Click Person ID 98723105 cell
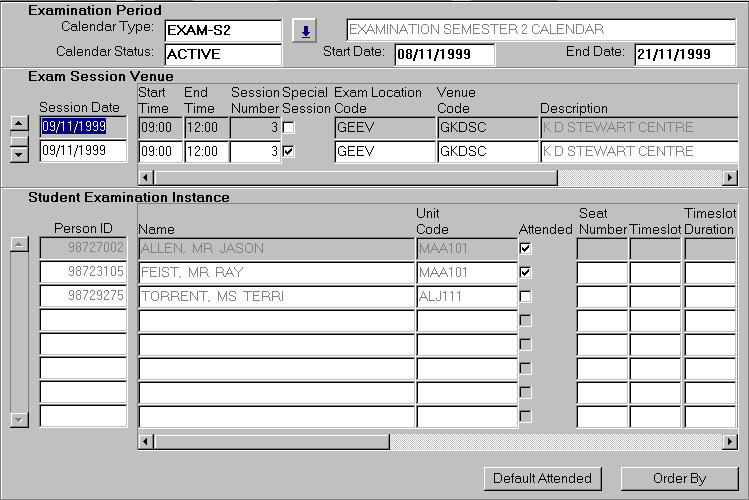 [83, 272]
